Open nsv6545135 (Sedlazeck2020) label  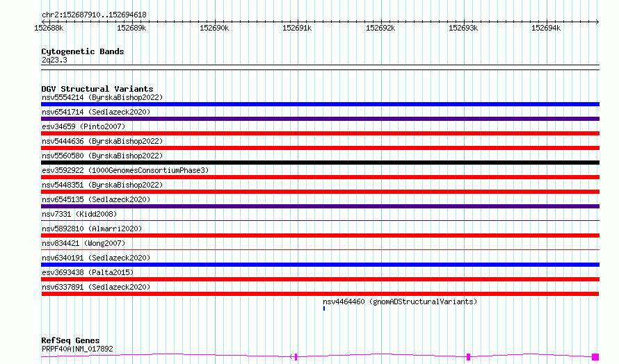click(x=96, y=199)
